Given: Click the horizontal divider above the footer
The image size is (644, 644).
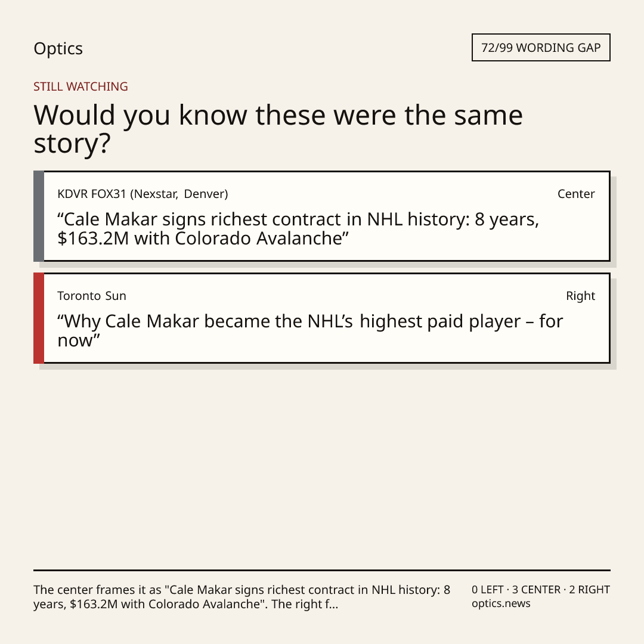Looking at the screenshot, I should pos(322,570).
